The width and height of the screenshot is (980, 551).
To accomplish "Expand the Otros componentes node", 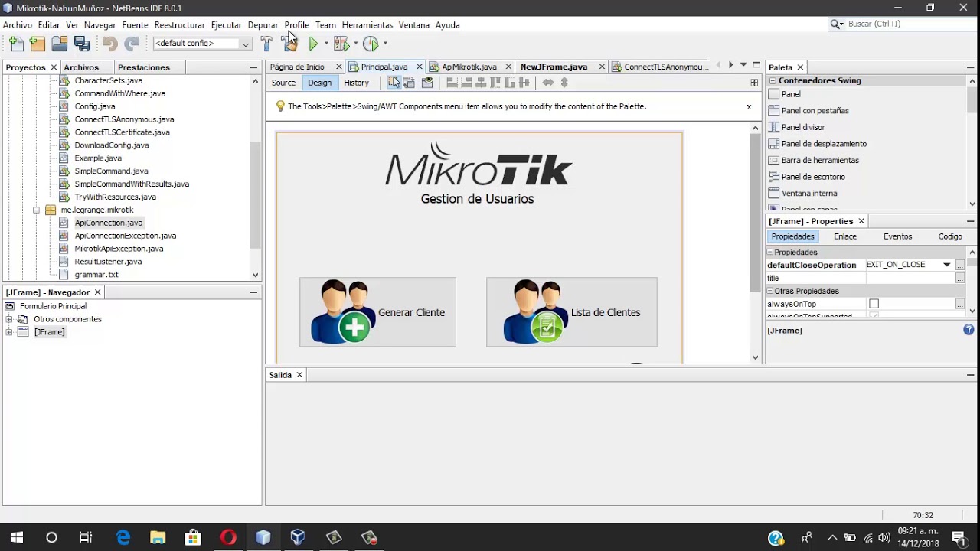I will [9, 319].
